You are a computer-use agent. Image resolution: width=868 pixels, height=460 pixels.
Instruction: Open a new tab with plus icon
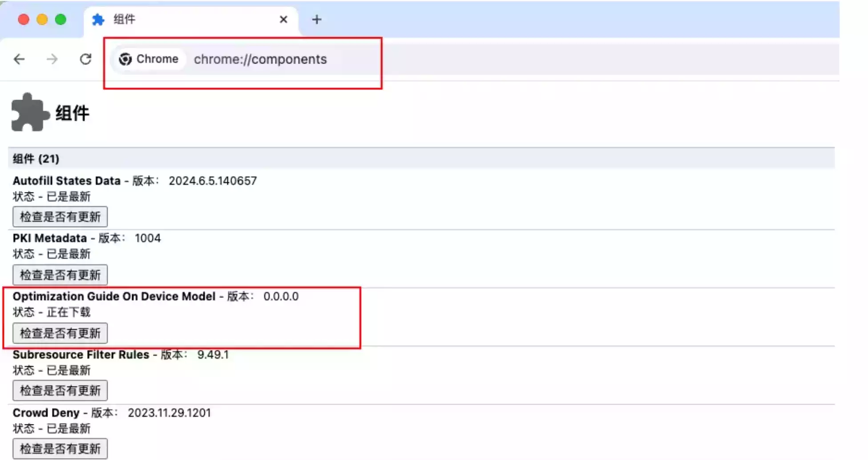click(316, 20)
